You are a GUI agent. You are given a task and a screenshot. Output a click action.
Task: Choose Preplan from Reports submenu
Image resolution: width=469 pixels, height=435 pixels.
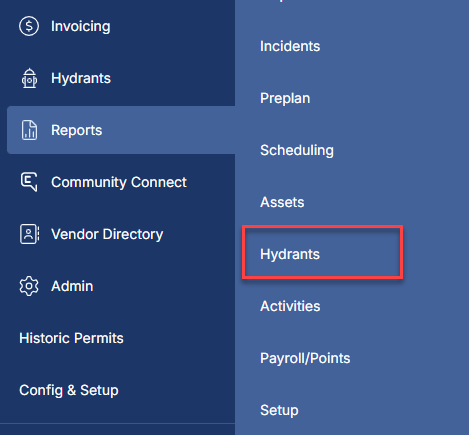click(285, 98)
